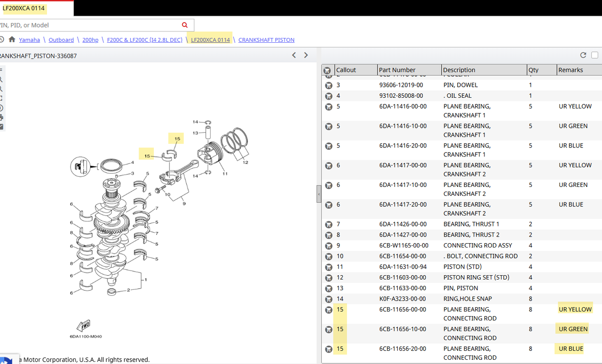602x364 pixels.
Task: Add RING,HOLE SNAP to cart
Action: coord(328,299)
